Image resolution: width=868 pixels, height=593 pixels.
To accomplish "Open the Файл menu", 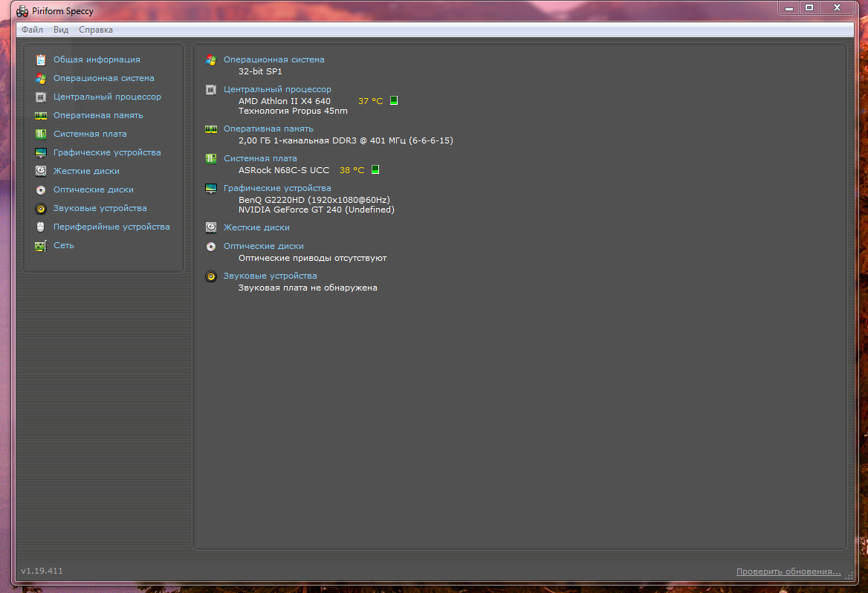I will coord(32,30).
